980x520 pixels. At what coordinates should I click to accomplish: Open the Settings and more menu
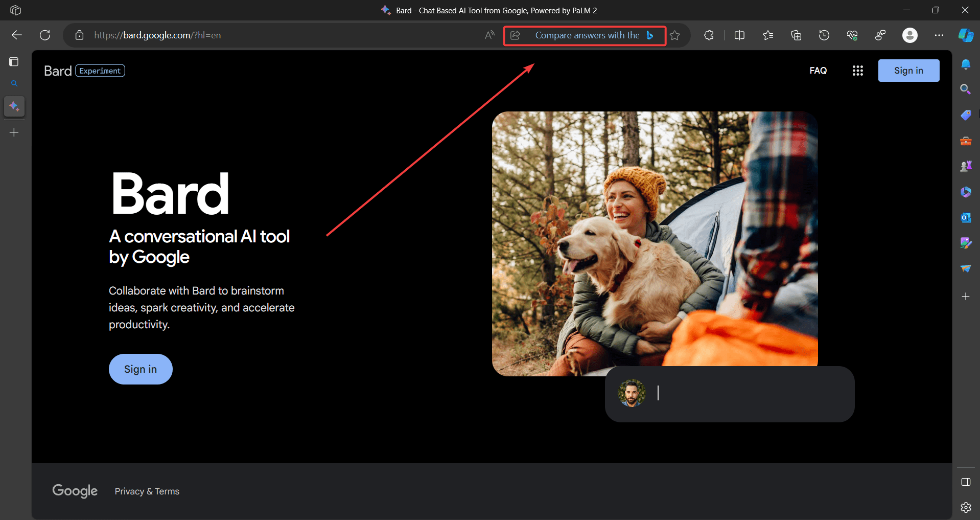[940, 35]
